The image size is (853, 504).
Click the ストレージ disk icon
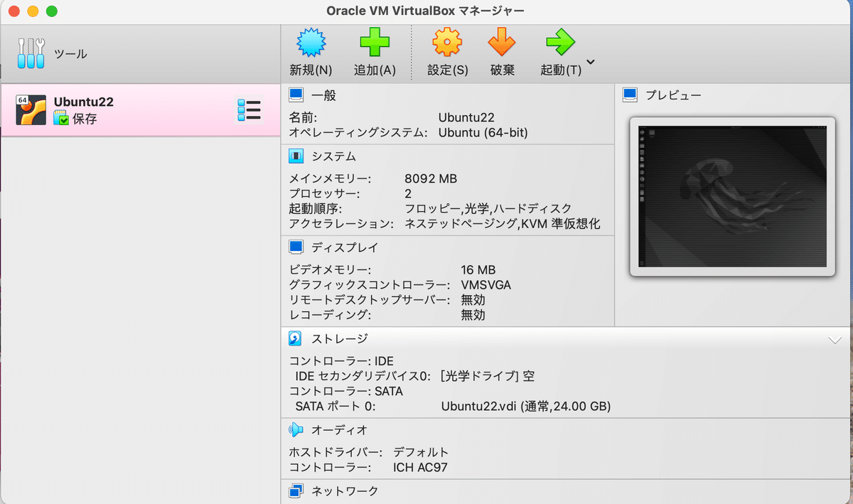[x=296, y=338]
